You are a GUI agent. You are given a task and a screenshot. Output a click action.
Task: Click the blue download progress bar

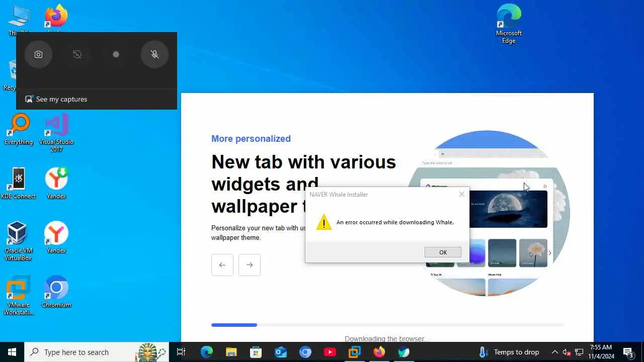pyautogui.click(x=234, y=325)
